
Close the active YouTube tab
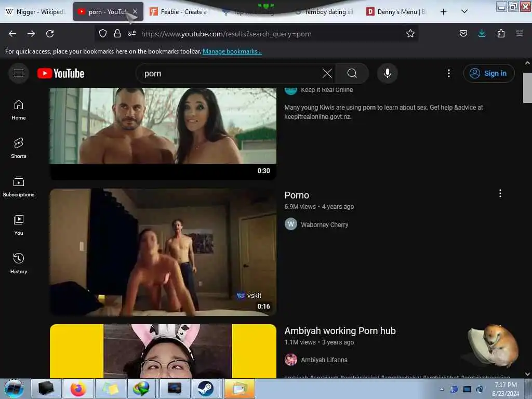click(x=135, y=11)
